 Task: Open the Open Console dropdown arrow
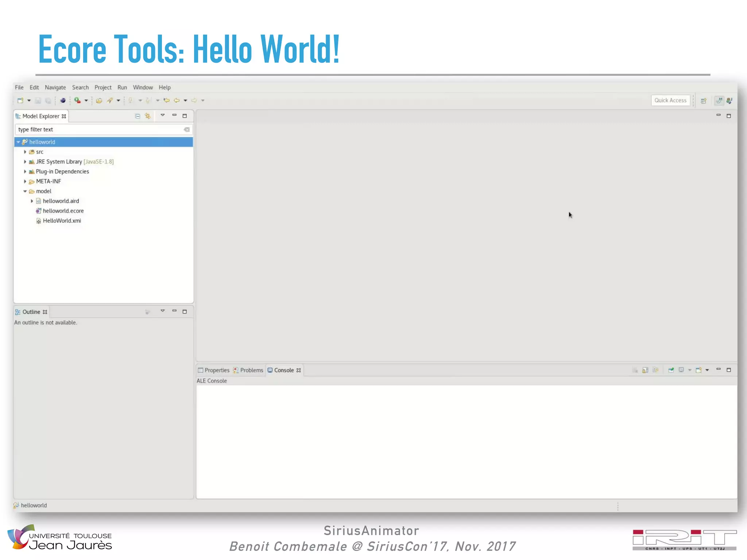(x=707, y=370)
